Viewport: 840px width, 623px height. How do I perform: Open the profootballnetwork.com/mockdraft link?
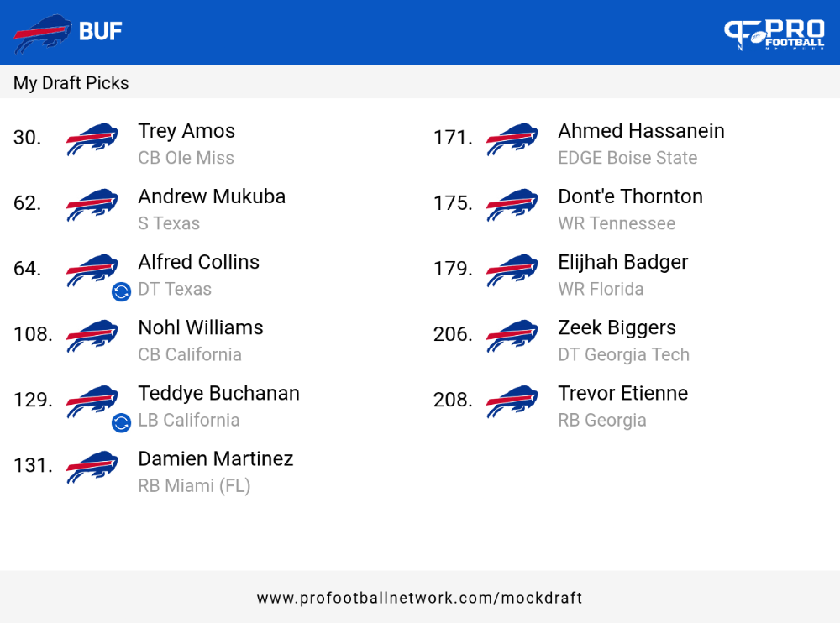419,598
